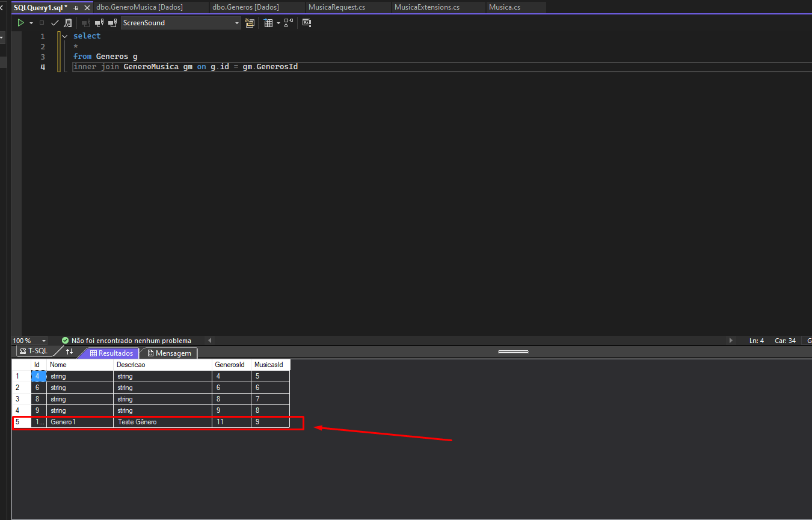This screenshot has height=520, width=812.
Task: Open the Execute button dropdown arrow
Action: click(31, 23)
